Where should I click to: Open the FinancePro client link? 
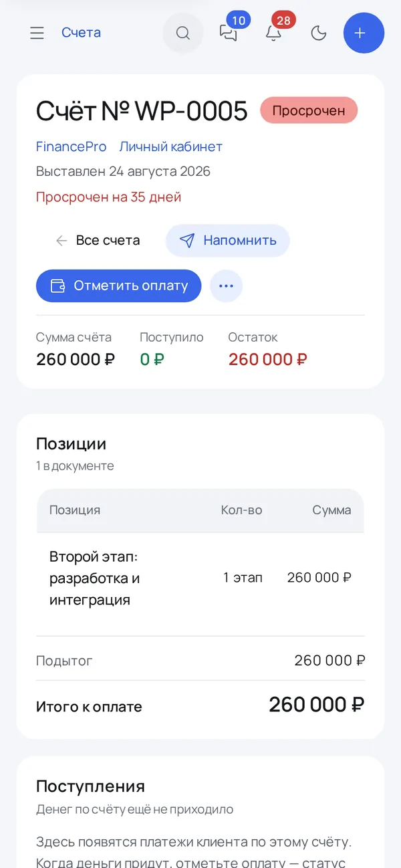pyautogui.click(x=72, y=146)
